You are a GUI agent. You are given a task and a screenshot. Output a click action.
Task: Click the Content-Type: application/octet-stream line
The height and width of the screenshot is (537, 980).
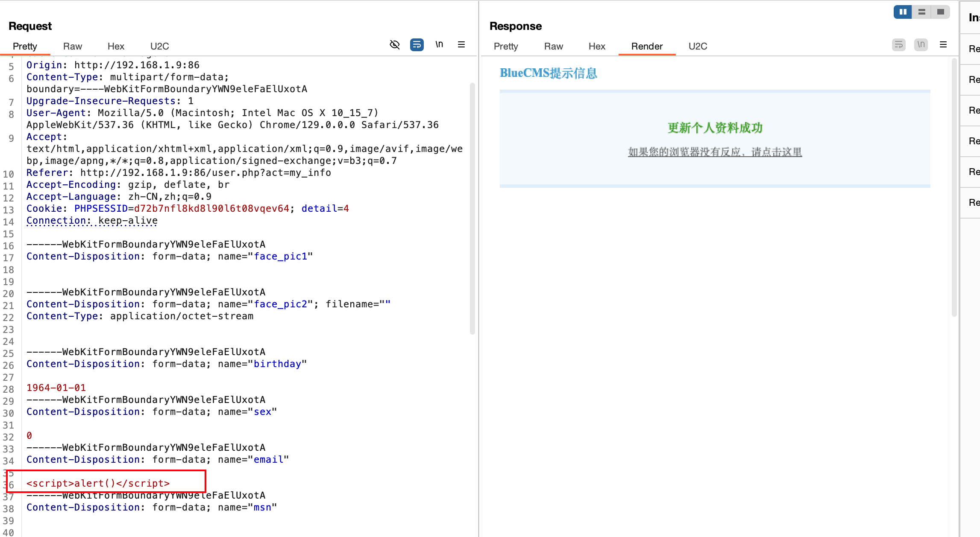[140, 316]
